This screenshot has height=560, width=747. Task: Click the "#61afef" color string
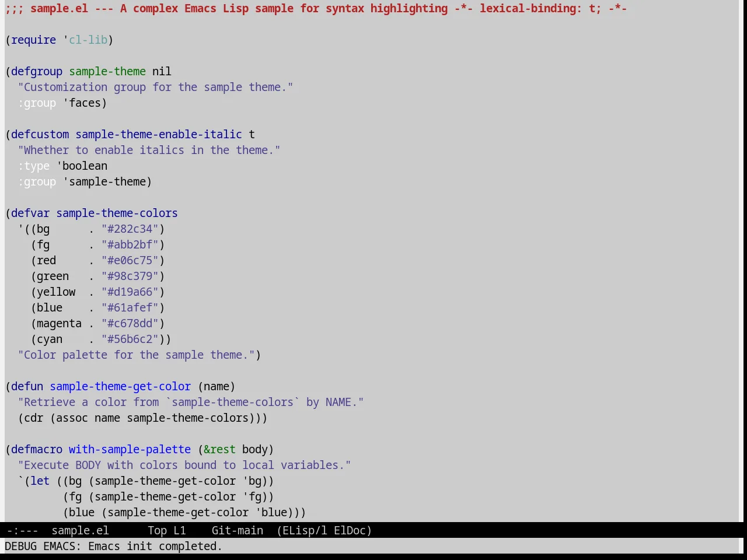coord(130,307)
